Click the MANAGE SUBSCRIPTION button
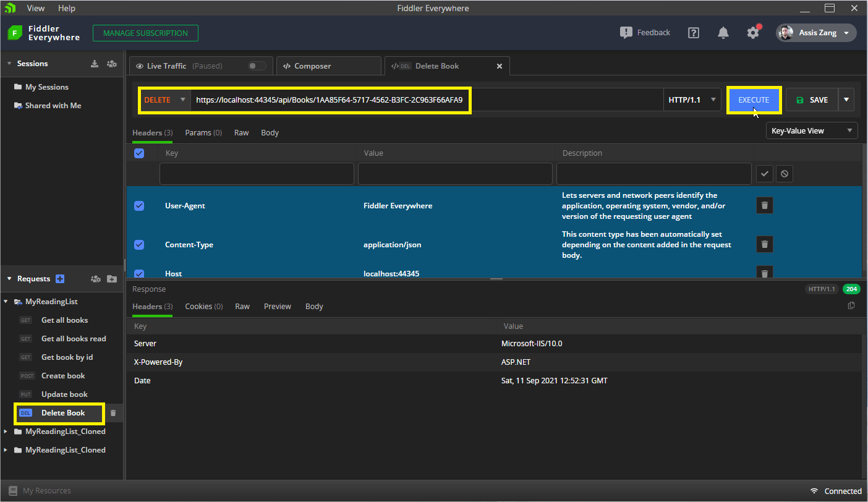This screenshot has width=868, height=502. pos(145,33)
